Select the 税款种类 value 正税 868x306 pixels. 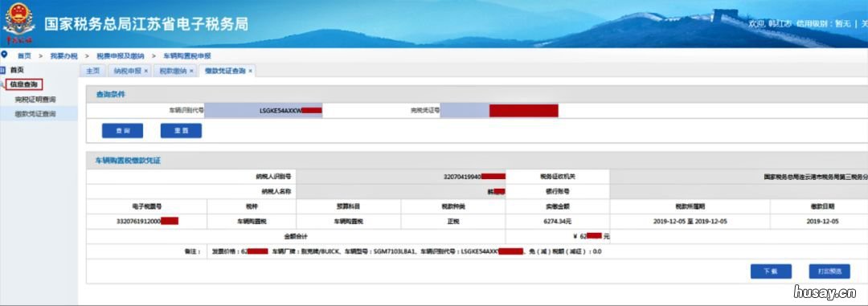(452, 222)
